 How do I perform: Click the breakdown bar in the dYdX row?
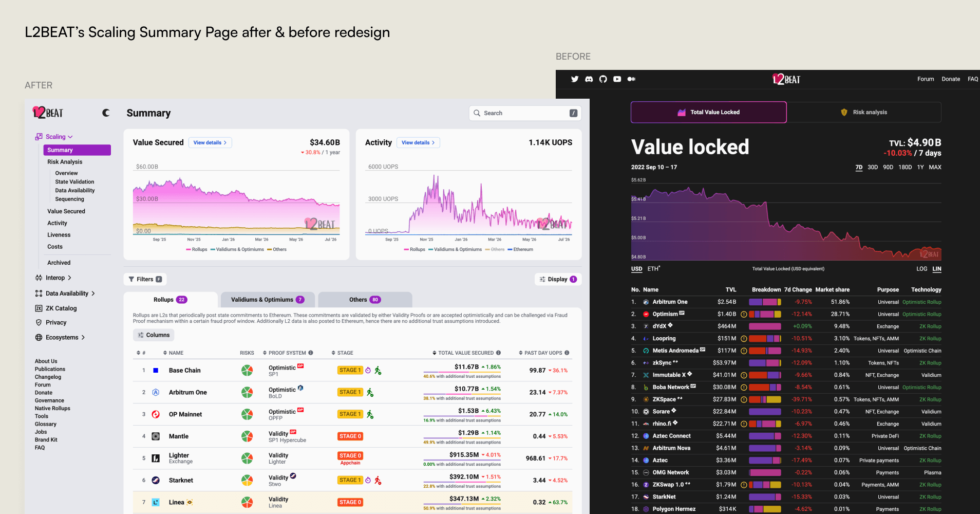point(765,326)
